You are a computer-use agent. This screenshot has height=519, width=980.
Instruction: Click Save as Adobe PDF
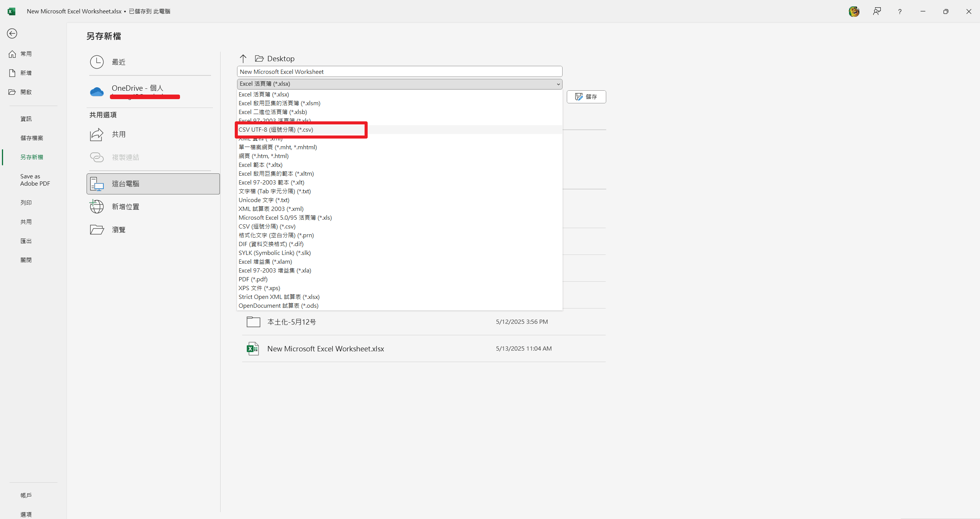[35, 180]
